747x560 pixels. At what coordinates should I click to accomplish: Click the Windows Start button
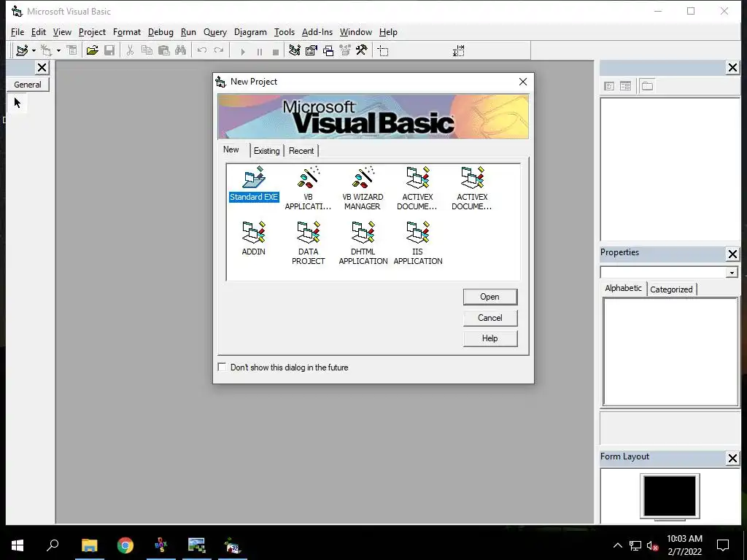pyautogui.click(x=18, y=545)
